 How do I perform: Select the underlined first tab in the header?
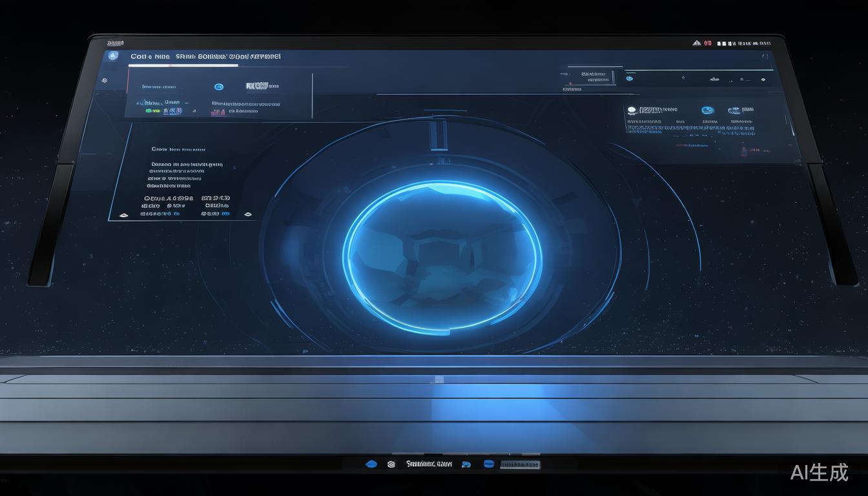(150, 57)
